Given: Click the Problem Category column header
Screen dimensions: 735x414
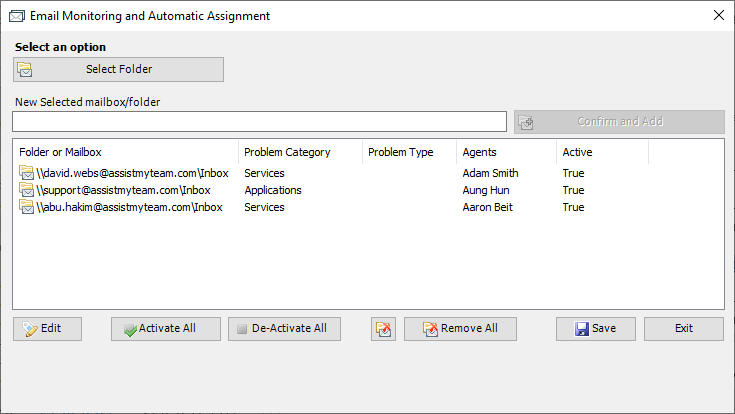Looking at the screenshot, I should click(300, 152).
